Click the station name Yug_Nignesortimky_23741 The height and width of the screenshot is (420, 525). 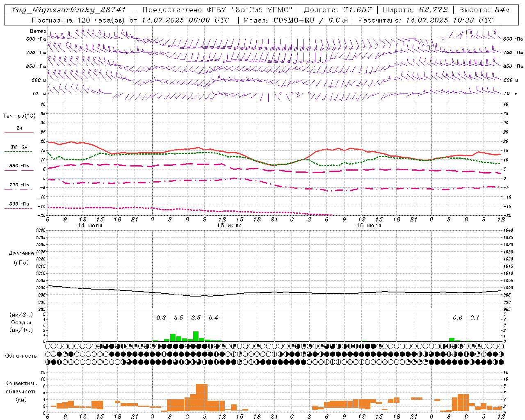pyautogui.click(x=68, y=10)
